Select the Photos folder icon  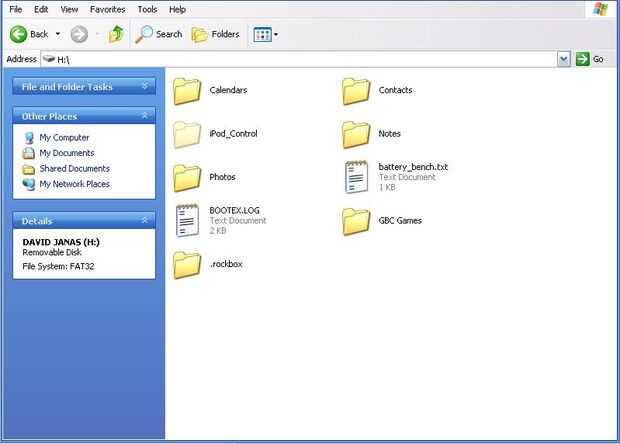pos(187,178)
